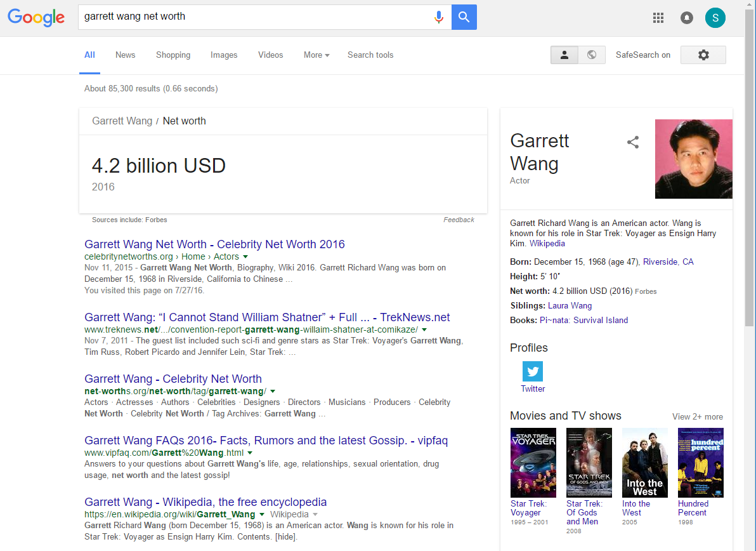Hide private results globe toggle
Image resolution: width=756 pixels, height=551 pixels.
[x=592, y=55]
